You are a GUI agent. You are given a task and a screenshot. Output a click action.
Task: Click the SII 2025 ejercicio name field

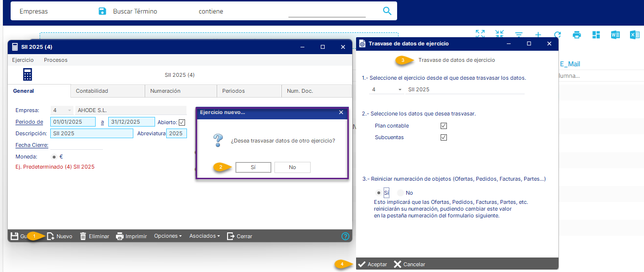[x=465, y=89]
